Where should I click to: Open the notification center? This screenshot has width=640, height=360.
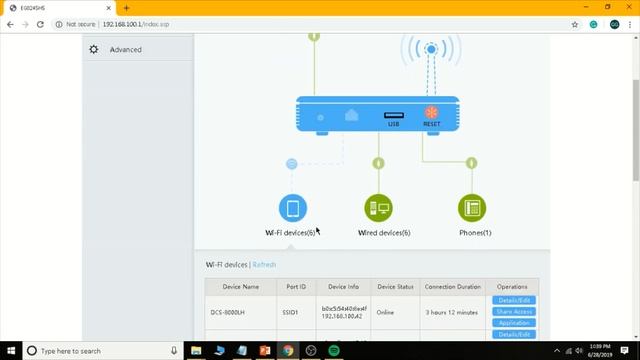pos(624,351)
